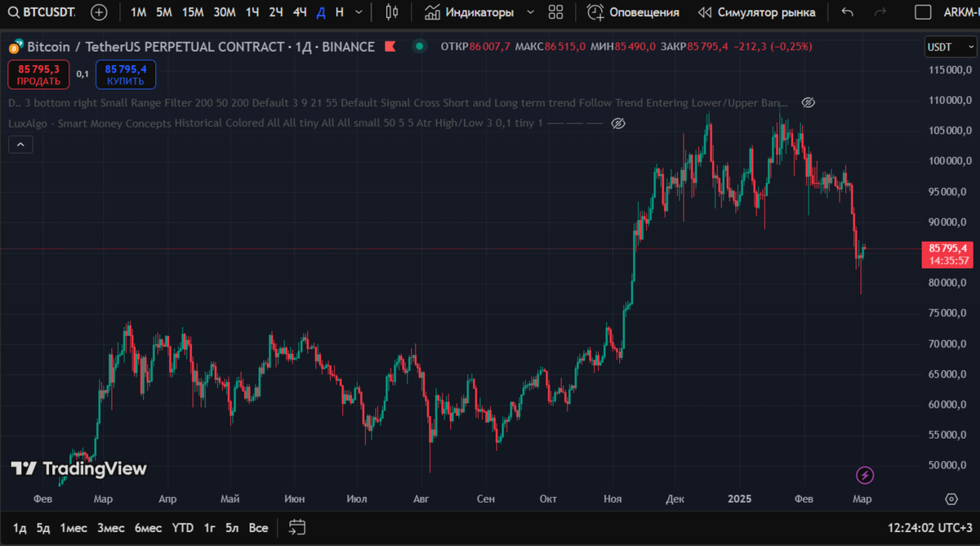Set the date range to 1д
The height and width of the screenshot is (546, 980).
20,528
